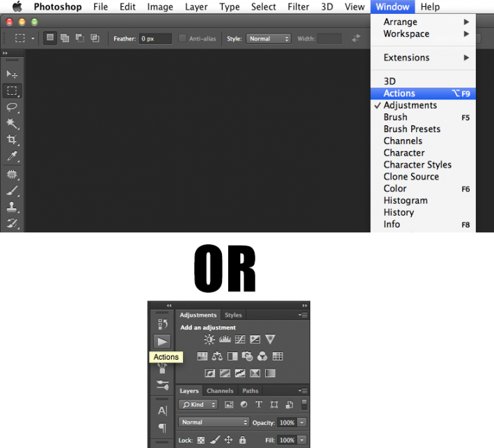The image size is (494, 448).
Task: Toggle lock transparent pixels
Action: 201,440
